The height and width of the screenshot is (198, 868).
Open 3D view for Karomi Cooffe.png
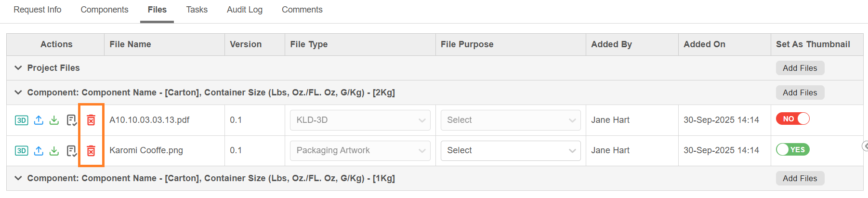[x=22, y=151]
